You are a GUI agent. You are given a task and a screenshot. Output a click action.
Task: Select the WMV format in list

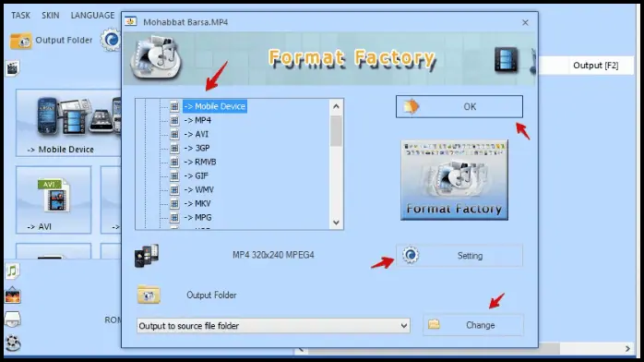(x=198, y=190)
